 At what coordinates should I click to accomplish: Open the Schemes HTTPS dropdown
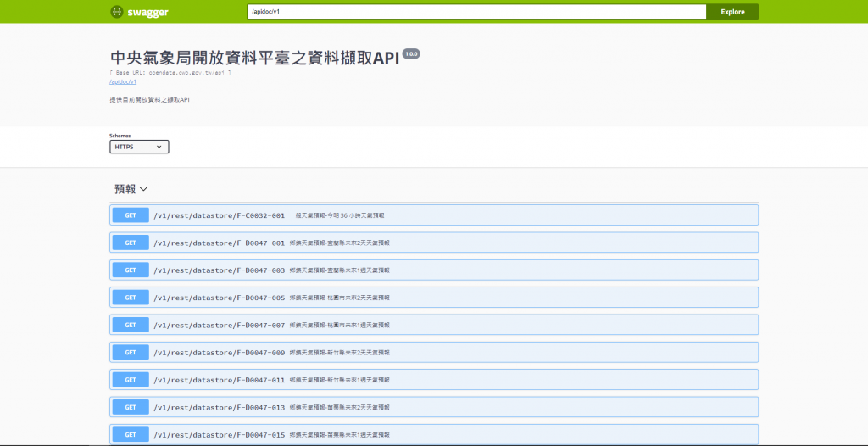(140, 147)
